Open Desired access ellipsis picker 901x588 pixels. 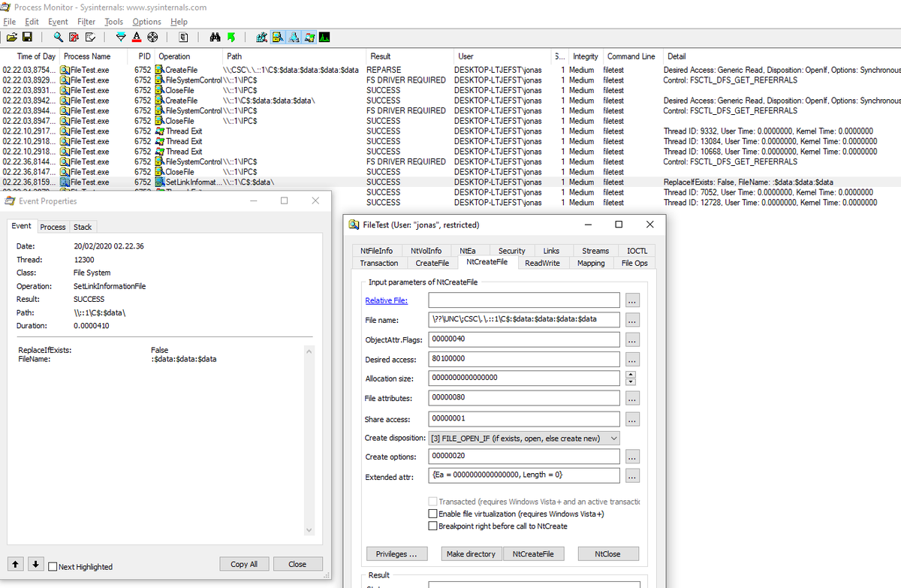(632, 360)
